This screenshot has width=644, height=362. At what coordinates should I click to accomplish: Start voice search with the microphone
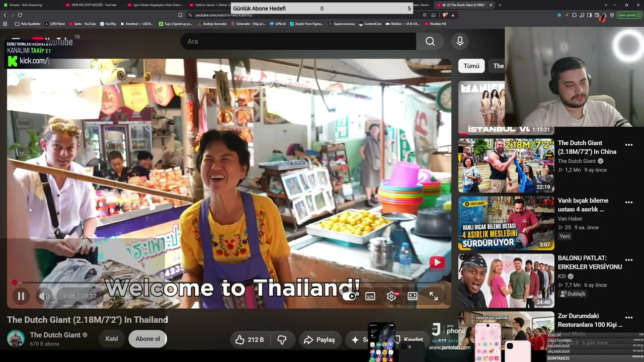(x=460, y=41)
